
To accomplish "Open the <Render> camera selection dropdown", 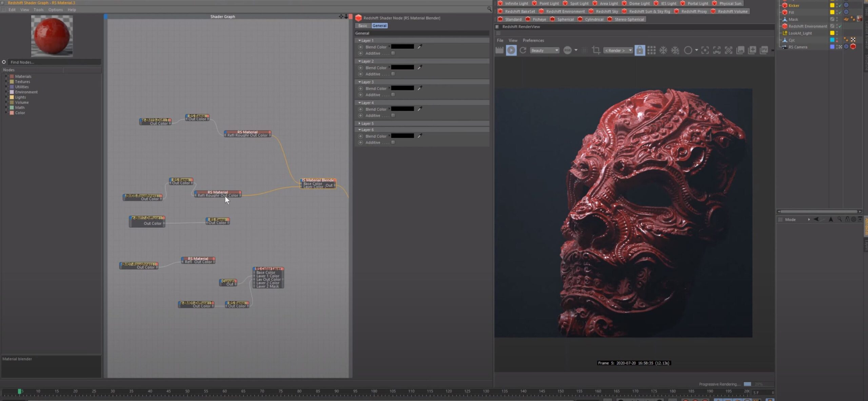I will [618, 50].
